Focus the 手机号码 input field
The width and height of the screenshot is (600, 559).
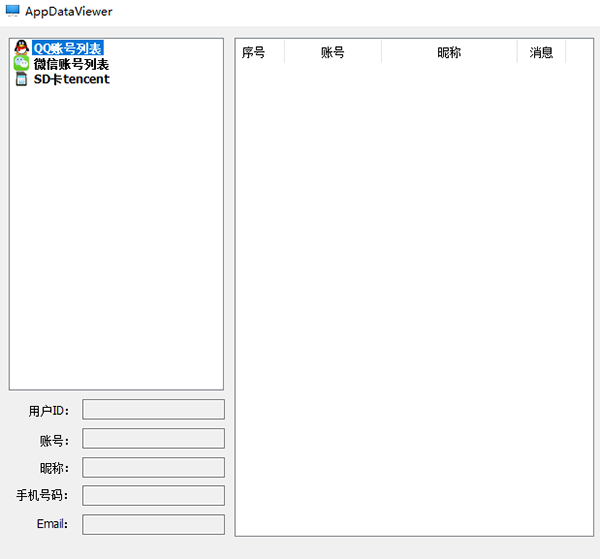(153, 495)
